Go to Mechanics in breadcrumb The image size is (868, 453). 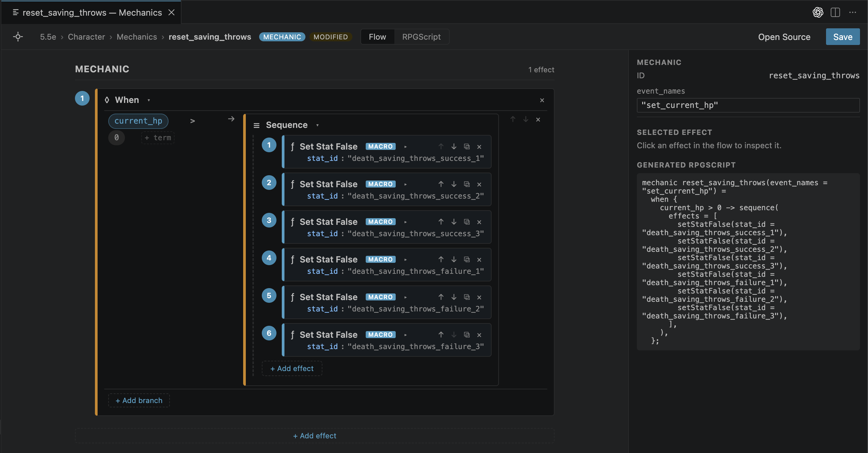(x=137, y=37)
